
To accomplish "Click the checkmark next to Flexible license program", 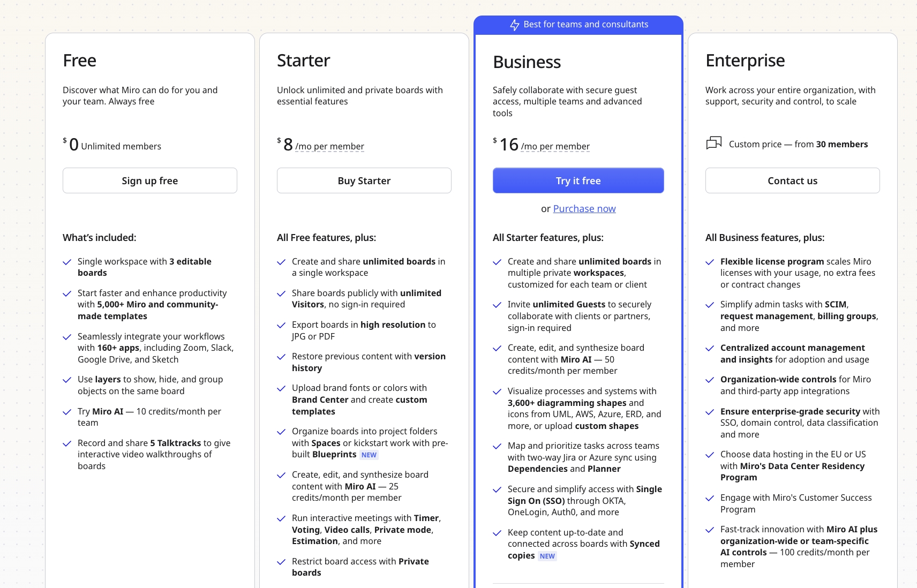I will [710, 262].
